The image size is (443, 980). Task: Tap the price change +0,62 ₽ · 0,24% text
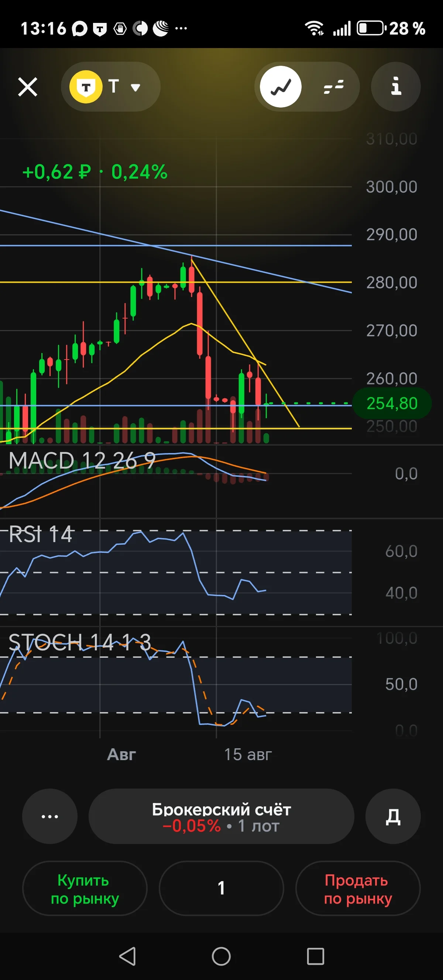click(95, 172)
